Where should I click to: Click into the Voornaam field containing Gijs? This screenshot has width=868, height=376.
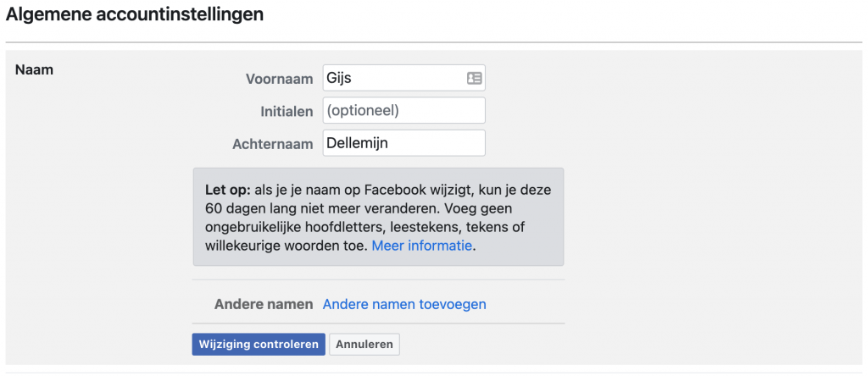click(x=404, y=78)
